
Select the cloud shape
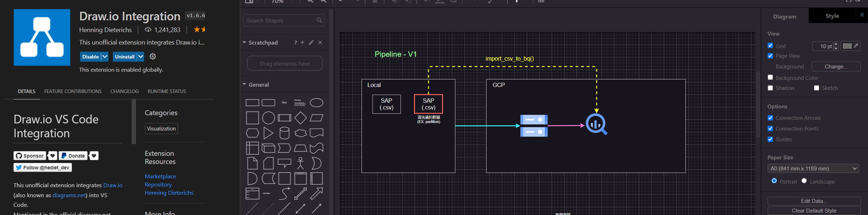pyautogui.click(x=300, y=133)
